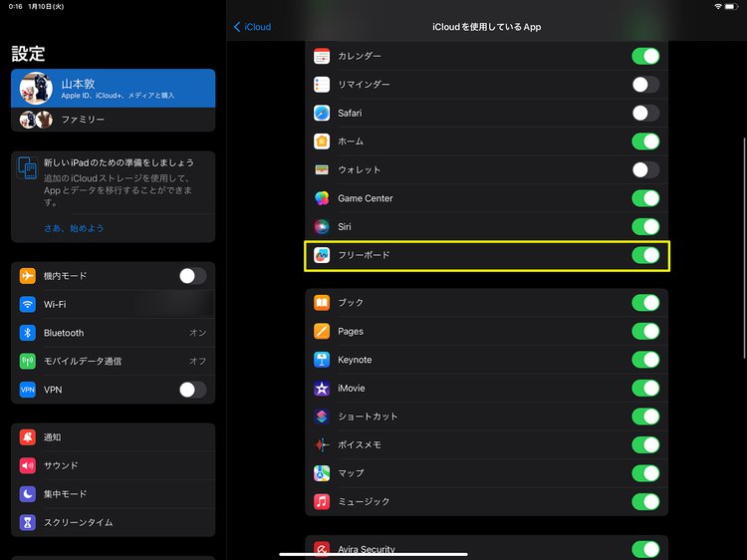The height and width of the screenshot is (560, 747).
Task: Click the home indicator bar at bottom
Action: pos(373,554)
